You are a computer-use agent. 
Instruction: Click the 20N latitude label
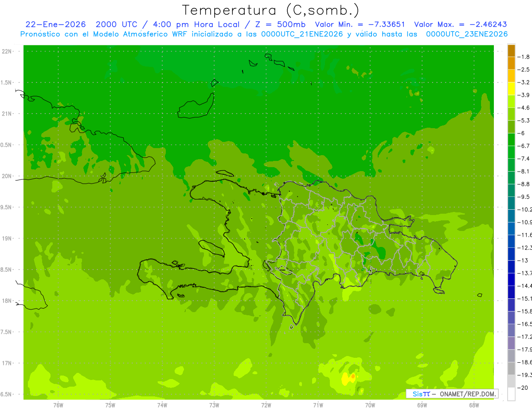tap(7, 176)
